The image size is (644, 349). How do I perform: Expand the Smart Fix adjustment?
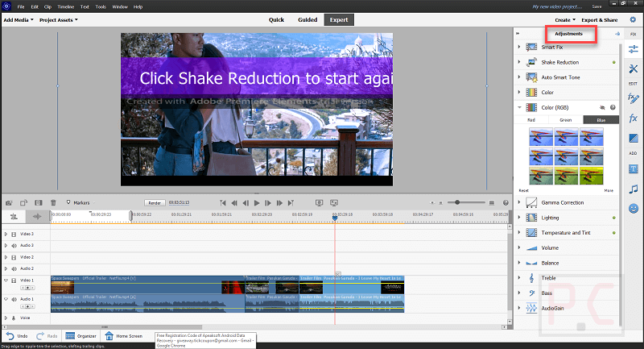pos(519,47)
